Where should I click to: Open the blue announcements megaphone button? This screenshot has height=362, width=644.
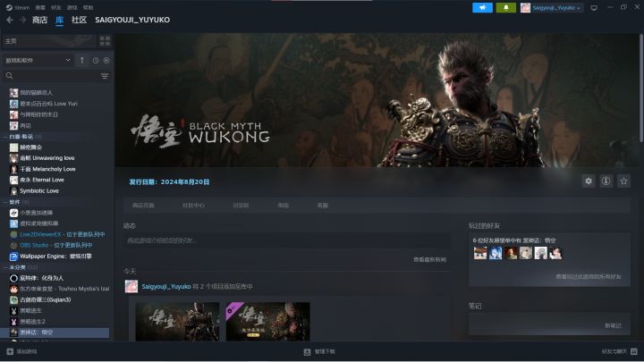[x=483, y=7]
